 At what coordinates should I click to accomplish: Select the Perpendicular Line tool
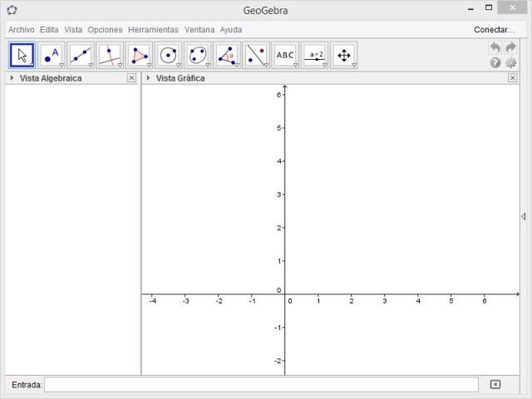(x=110, y=56)
